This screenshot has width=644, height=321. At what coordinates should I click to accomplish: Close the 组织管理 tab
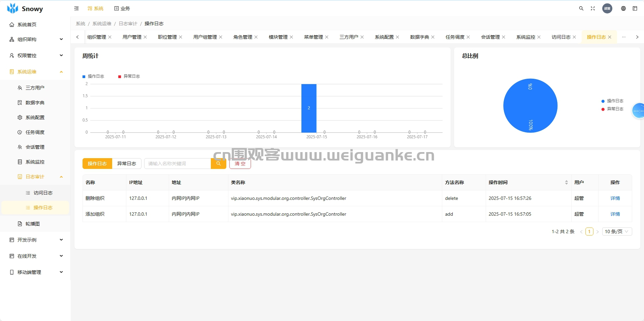110,37
